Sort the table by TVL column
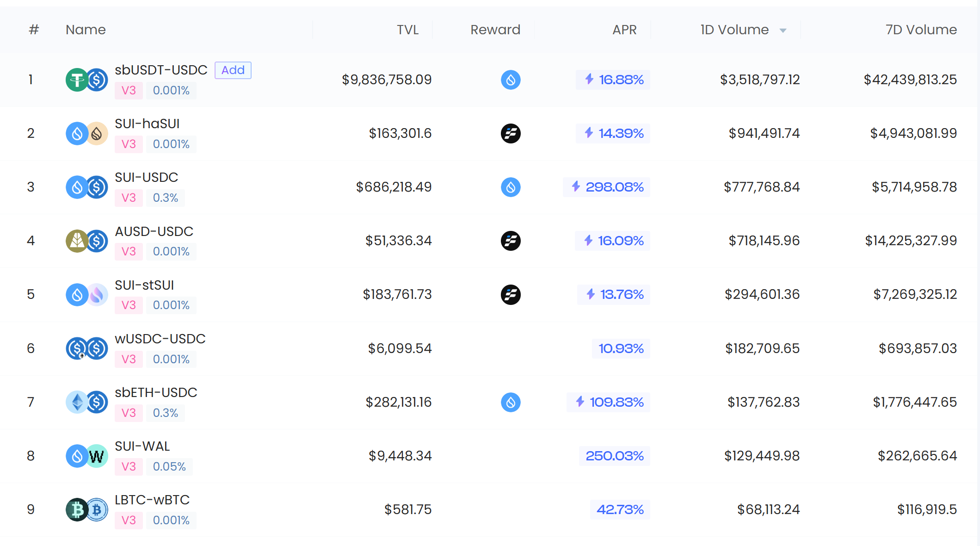980x546 pixels. (x=407, y=30)
